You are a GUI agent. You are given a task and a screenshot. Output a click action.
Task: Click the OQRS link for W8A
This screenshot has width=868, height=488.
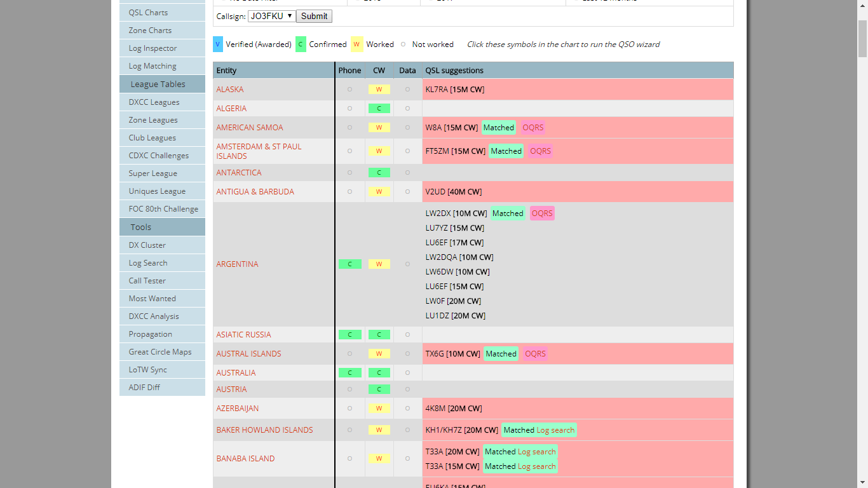click(532, 128)
